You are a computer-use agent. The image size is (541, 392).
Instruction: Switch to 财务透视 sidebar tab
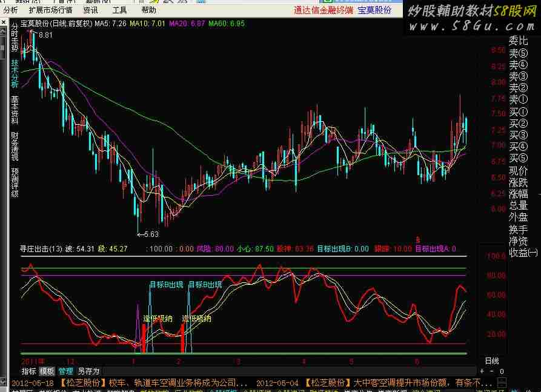[14, 146]
